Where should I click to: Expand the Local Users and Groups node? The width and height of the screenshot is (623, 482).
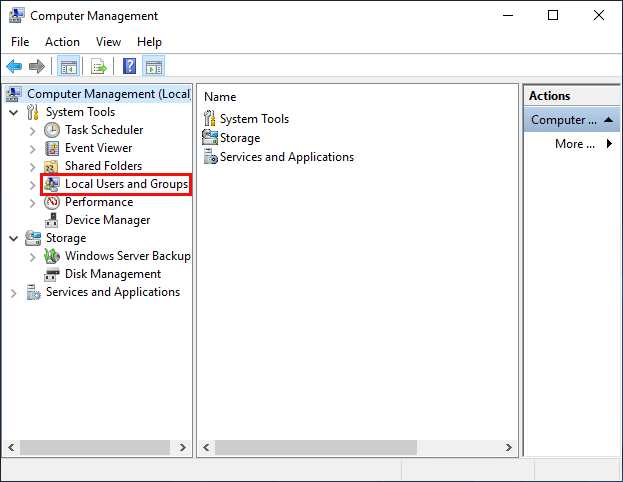[x=33, y=185]
